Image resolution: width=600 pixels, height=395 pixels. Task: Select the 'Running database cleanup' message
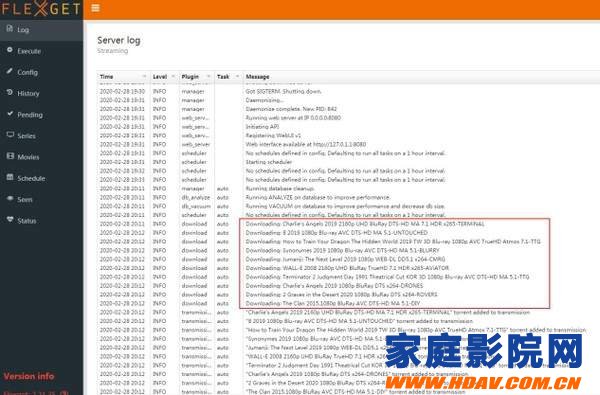(280, 188)
